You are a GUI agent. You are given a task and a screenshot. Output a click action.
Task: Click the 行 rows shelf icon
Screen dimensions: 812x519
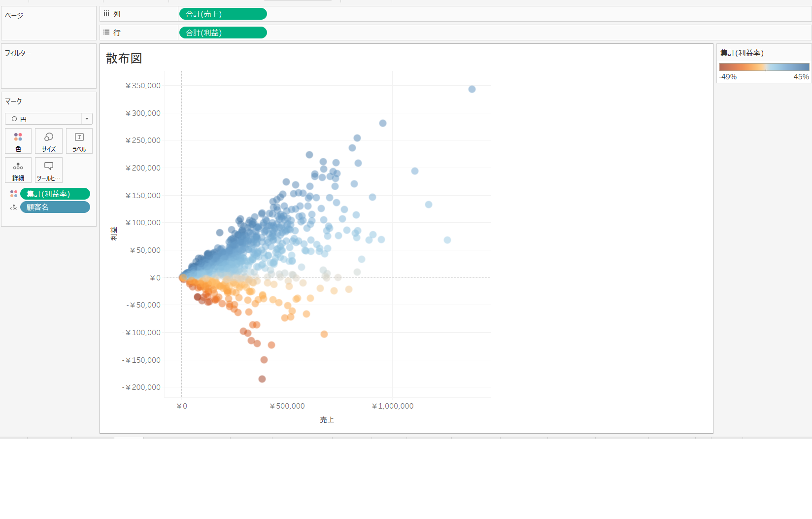pos(106,33)
